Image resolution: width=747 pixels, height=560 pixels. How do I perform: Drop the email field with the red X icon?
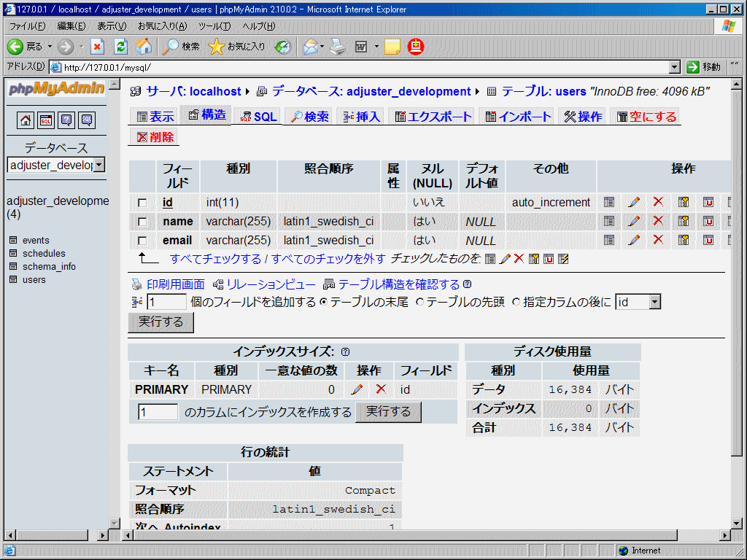[658, 240]
